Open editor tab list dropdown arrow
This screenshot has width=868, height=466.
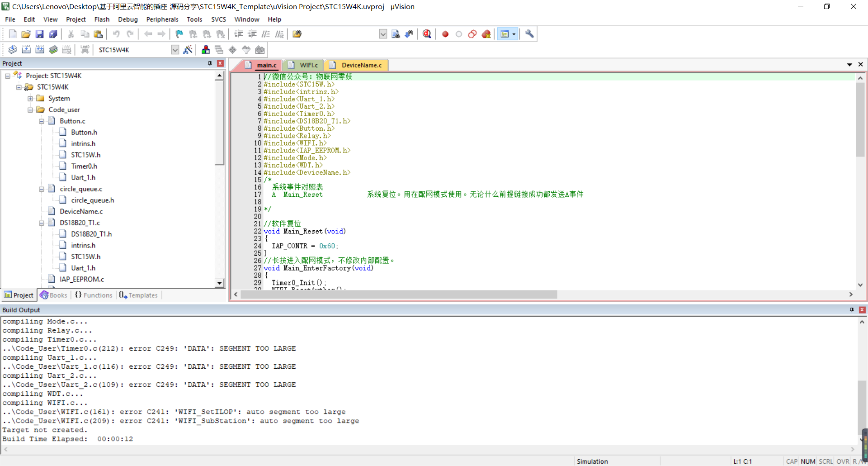(x=849, y=65)
